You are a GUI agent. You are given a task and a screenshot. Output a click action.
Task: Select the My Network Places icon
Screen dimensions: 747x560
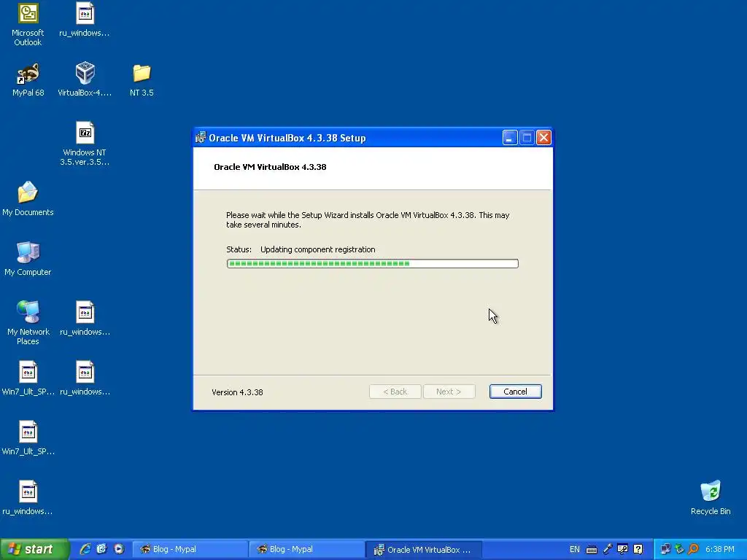tap(28, 322)
